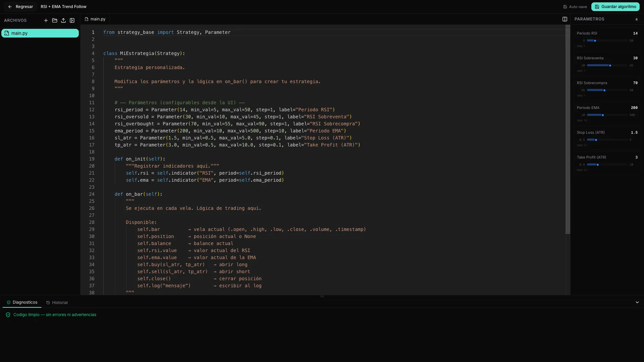Viewport: 644px width, 362px height.
Task: Click the 'def on_bar(self):' code line
Action: click(x=138, y=194)
